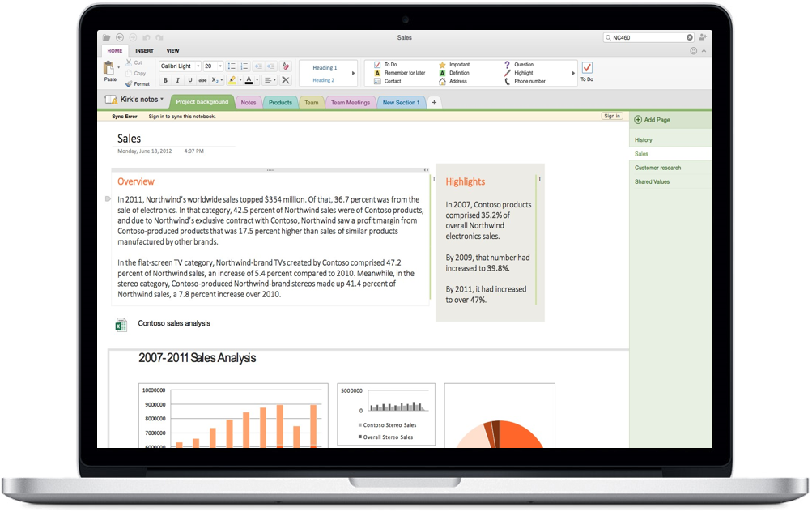
Task: Clear the search field text
Action: tap(690, 37)
